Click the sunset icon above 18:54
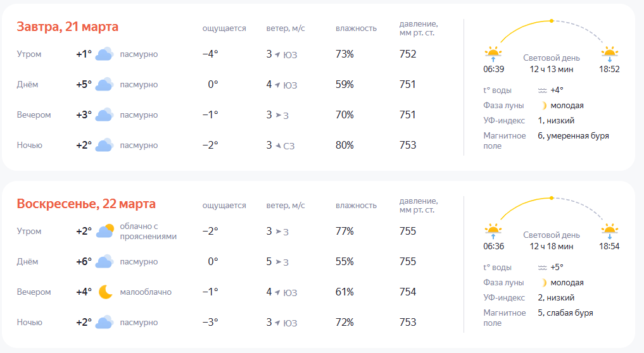The height and width of the screenshot is (353, 644). [x=609, y=230]
